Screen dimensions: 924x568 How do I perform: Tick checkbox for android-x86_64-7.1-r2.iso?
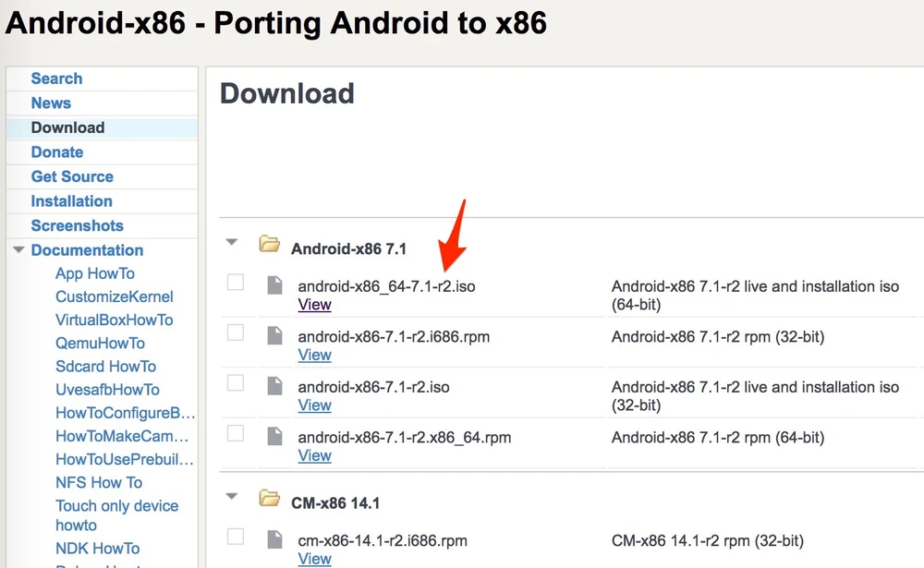click(x=236, y=283)
